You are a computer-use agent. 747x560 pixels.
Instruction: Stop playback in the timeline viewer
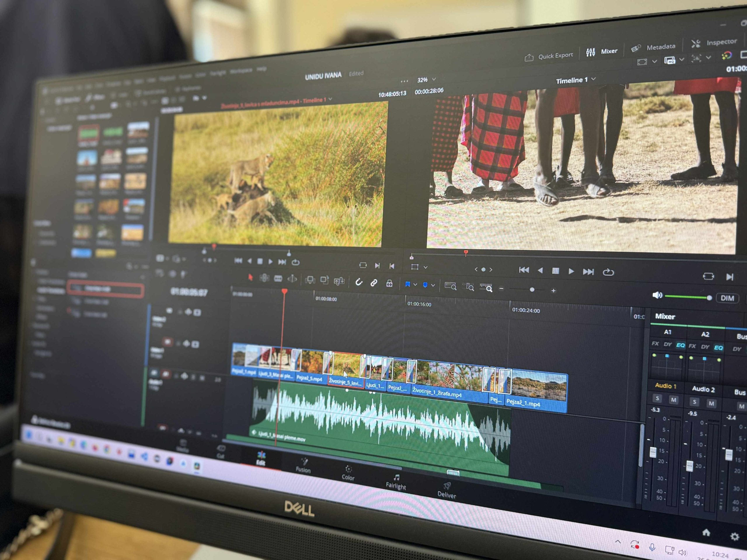[x=556, y=271]
